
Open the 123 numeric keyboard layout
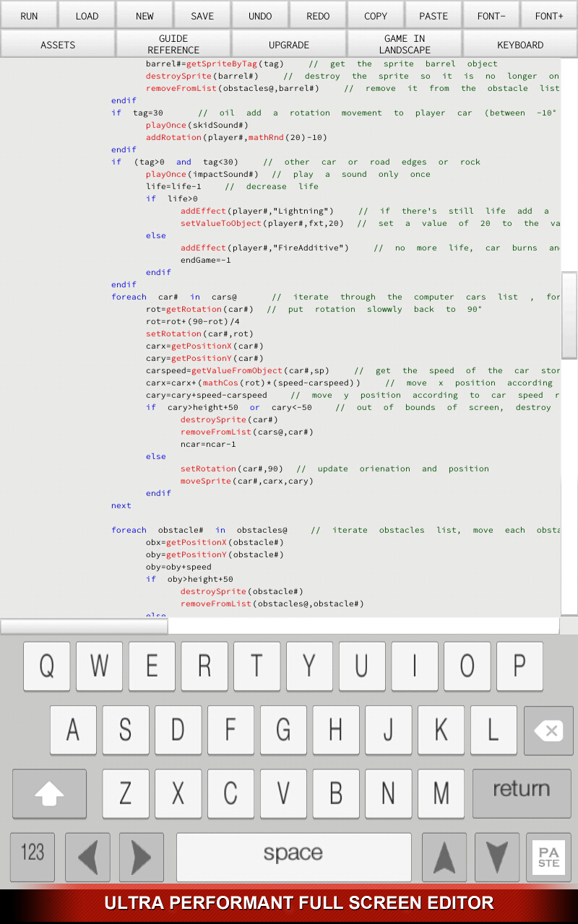(32, 858)
